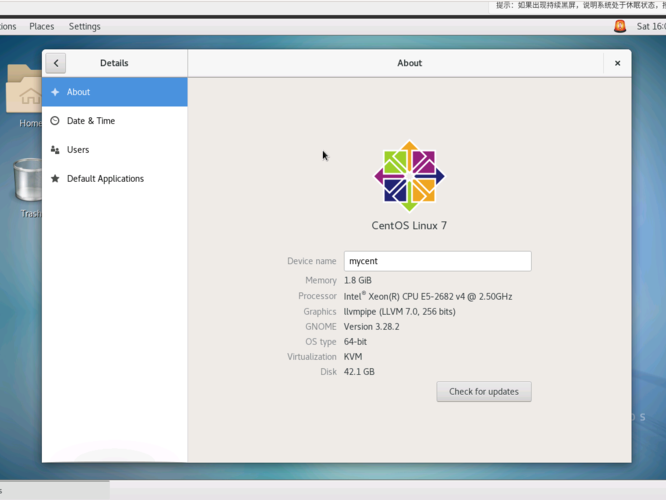The height and width of the screenshot is (500, 666).
Task: Click the OS type value 64-bit
Action: tap(355, 342)
